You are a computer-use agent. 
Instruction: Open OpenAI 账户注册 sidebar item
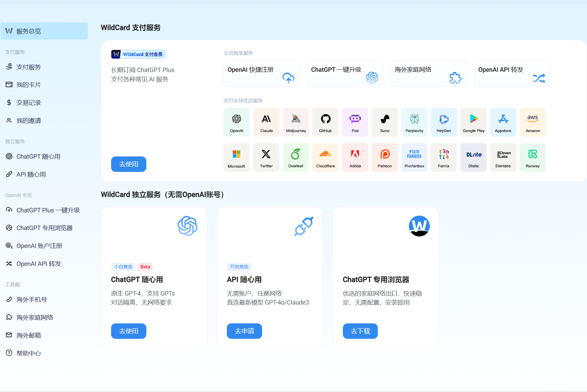coord(44,246)
